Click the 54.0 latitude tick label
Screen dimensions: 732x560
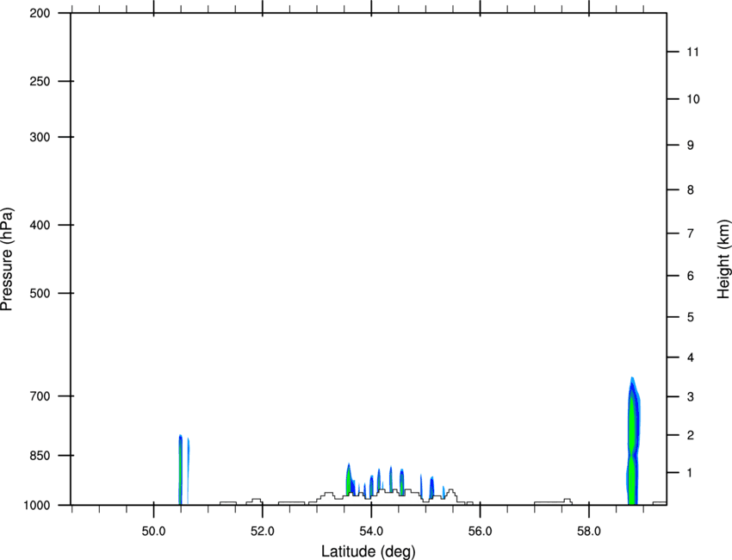click(x=372, y=532)
